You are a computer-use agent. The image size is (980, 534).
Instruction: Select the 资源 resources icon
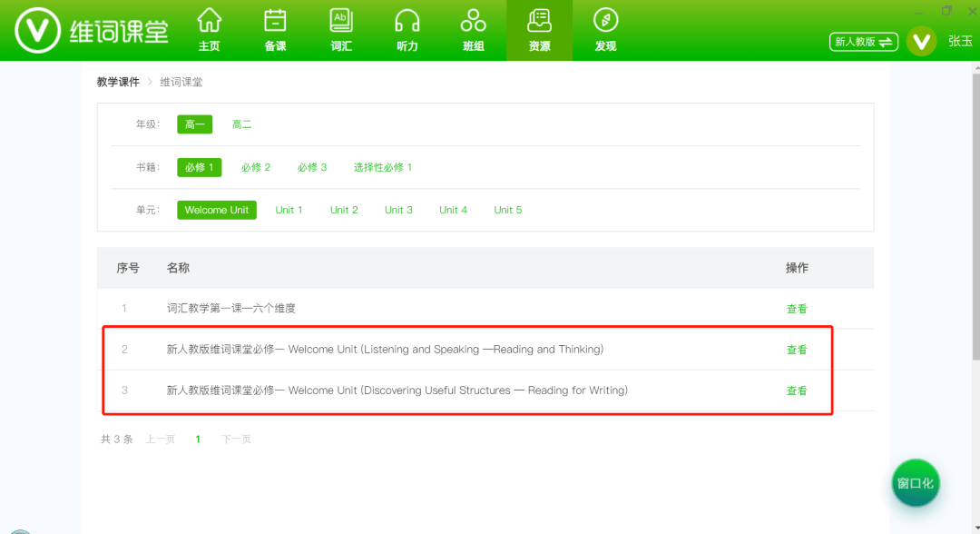click(539, 27)
